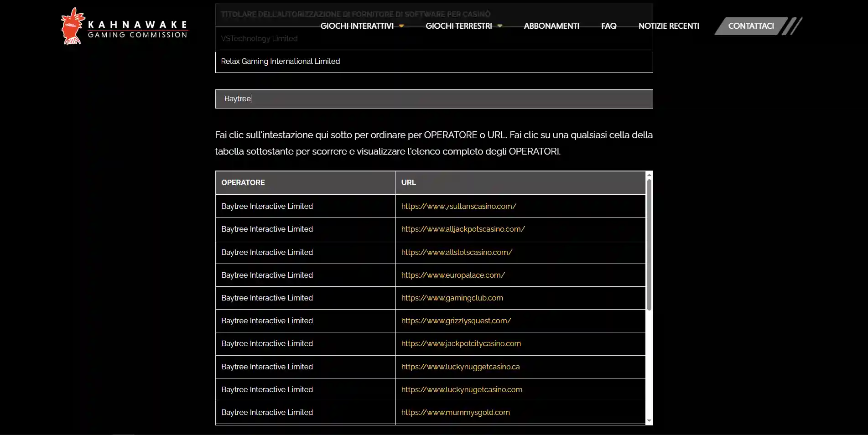Open the grizzlysquest.com link
The height and width of the screenshot is (435, 868).
coord(456,321)
